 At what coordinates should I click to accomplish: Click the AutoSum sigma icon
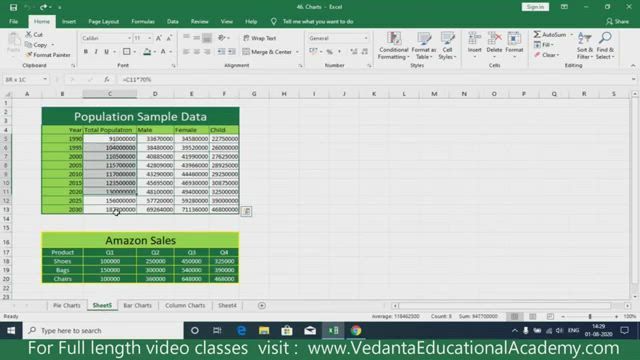pos(537,34)
